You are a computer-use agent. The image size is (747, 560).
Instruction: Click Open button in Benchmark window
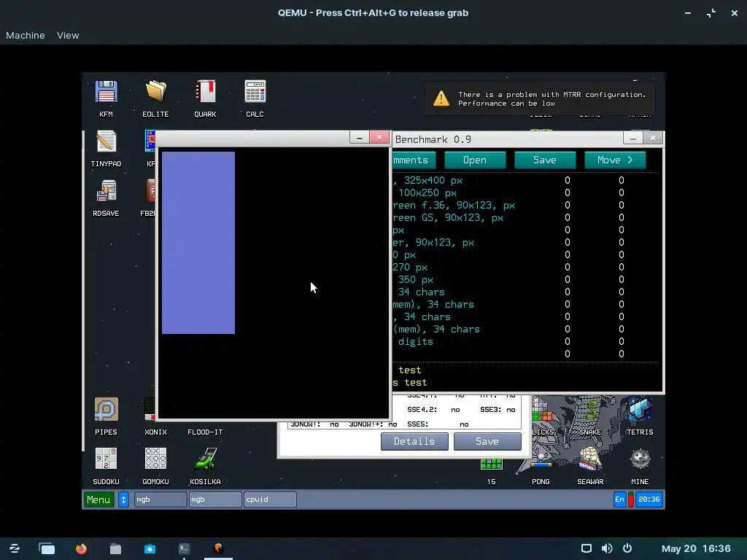click(x=475, y=160)
